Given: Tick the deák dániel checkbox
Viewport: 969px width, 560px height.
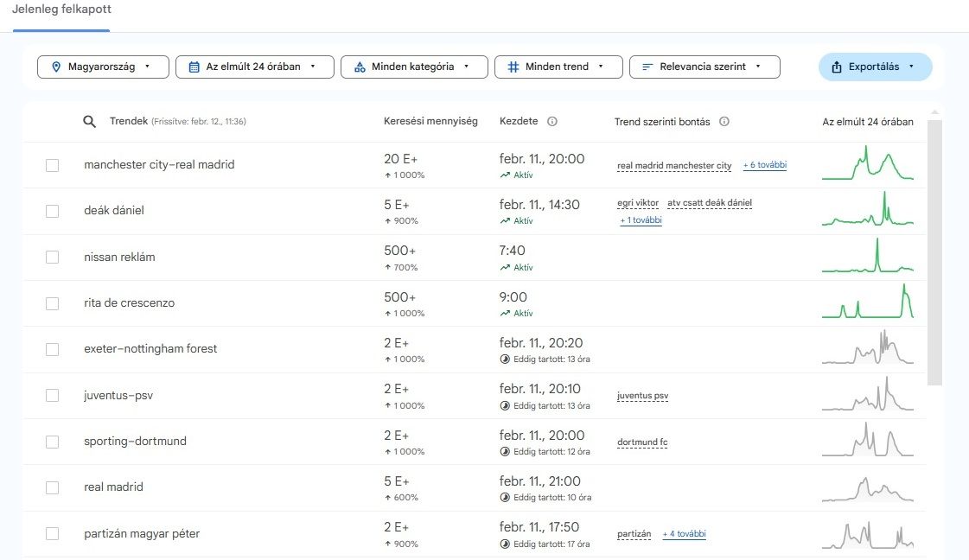Looking at the screenshot, I should point(53,212).
